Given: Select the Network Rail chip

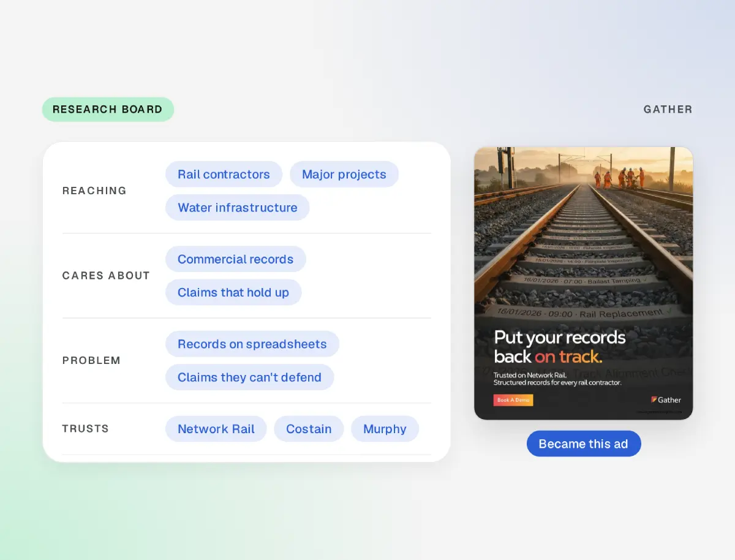Looking at the screenshot, I should pyautogui.click(x=216, y=429).
